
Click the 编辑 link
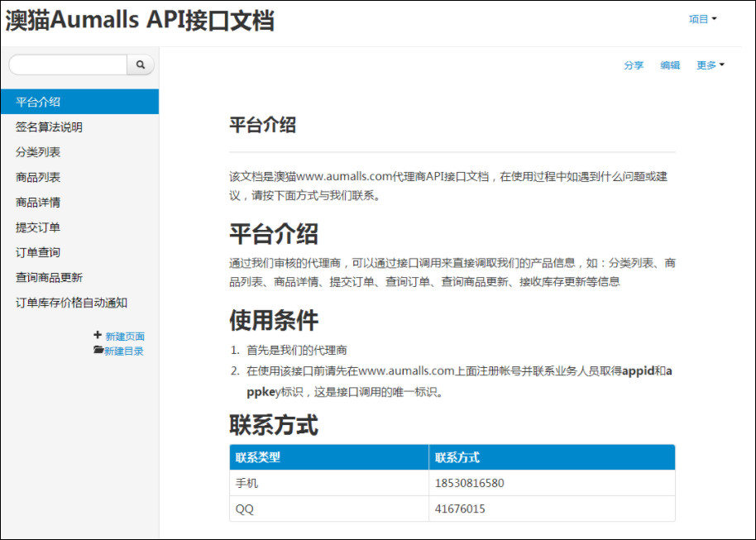[x=670, y=65]
